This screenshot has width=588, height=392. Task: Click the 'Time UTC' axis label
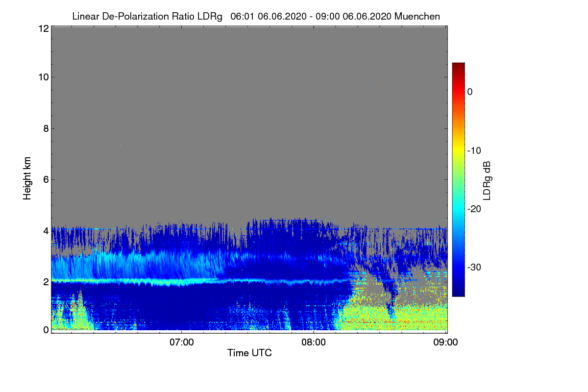(249, 353)
